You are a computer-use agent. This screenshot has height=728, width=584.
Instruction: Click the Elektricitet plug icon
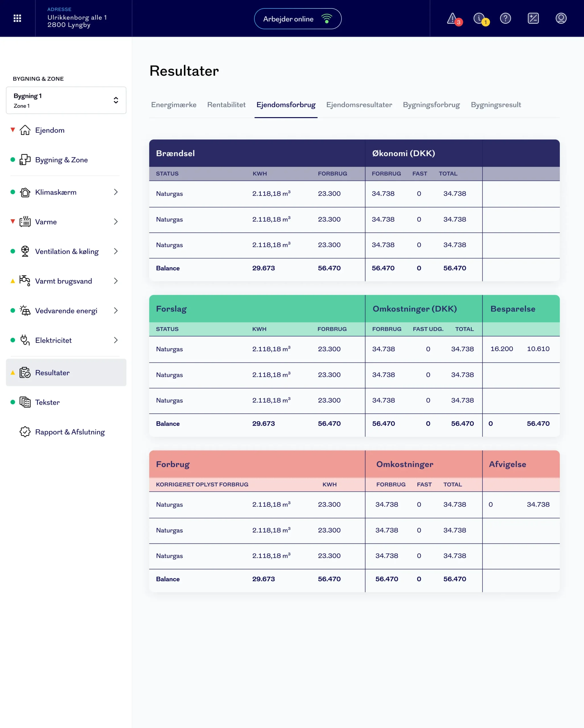[x=25, y=340]
